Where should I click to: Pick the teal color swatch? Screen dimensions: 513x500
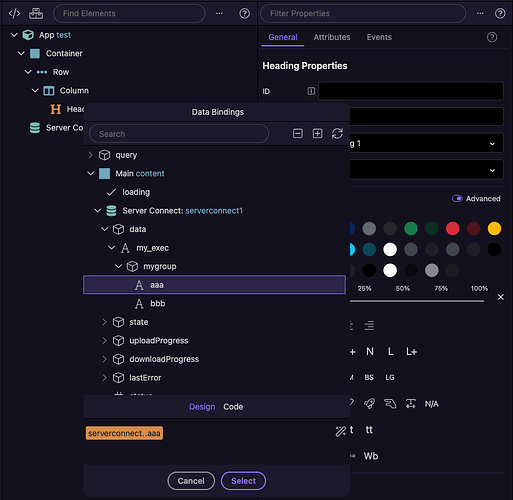pyautogui.click(x=369, y=249)
